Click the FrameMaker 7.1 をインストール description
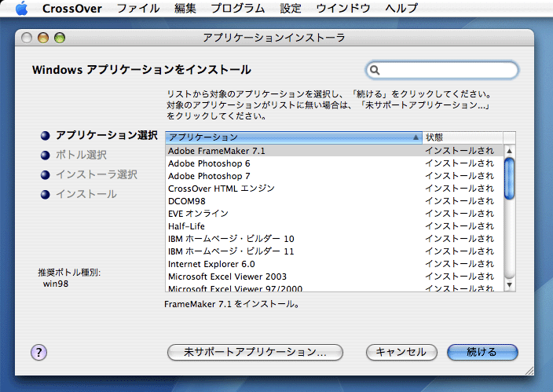Image resolution: width=553 pixels, height=392 pixels. pyautogui.click(x=232, y=304)
